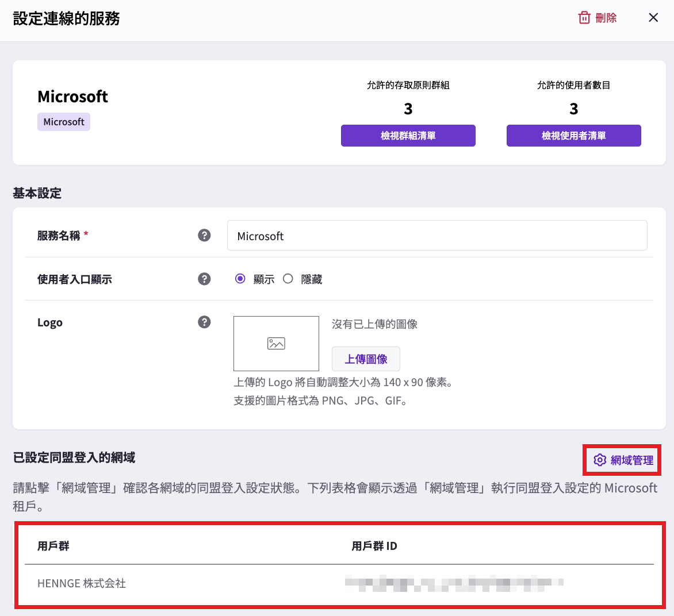This screenshot has height=616, width=674.
Task: Click the 沒有已上傳的圖像 text
Action: (374, 324)
